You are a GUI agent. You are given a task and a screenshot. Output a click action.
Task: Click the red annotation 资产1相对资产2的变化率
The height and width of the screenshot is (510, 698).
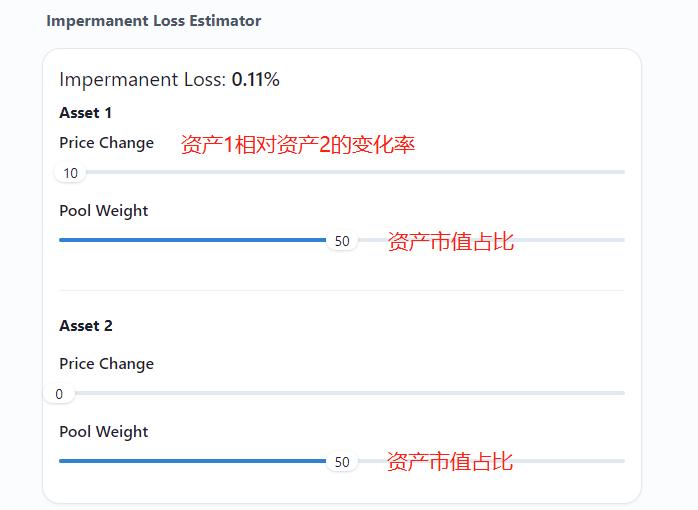[297, 145]
